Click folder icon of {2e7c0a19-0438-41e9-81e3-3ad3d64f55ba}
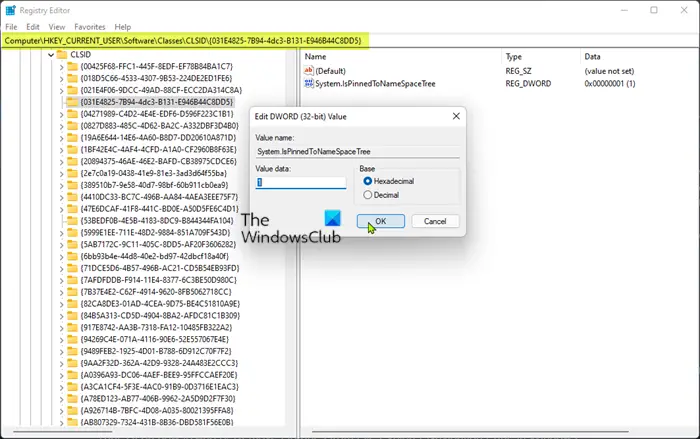Image resolution: width=700 pixels, height=439 pixels. pos(72,173)
